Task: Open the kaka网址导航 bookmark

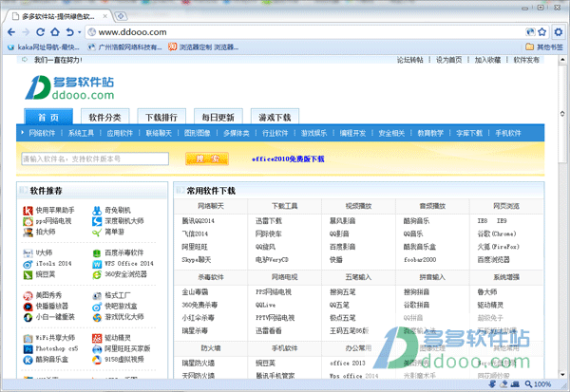Action: pos(44,47)
